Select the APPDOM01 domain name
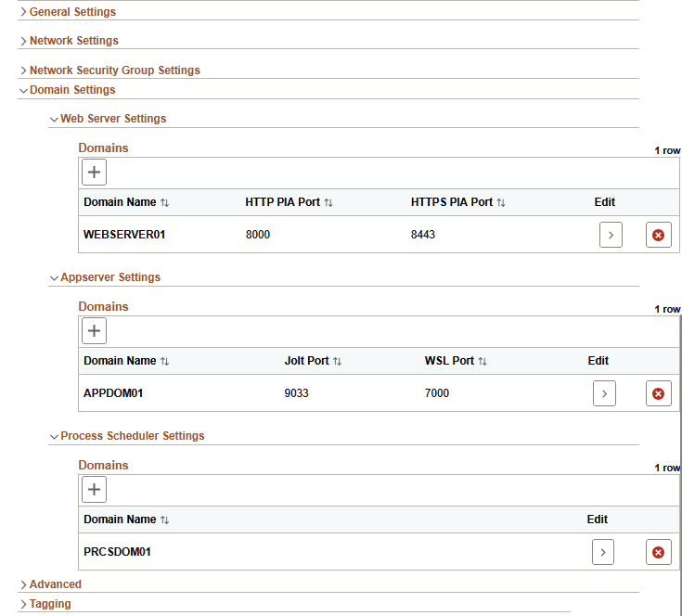This screenshot has width=682, height=616. click(x=113, y=393)
